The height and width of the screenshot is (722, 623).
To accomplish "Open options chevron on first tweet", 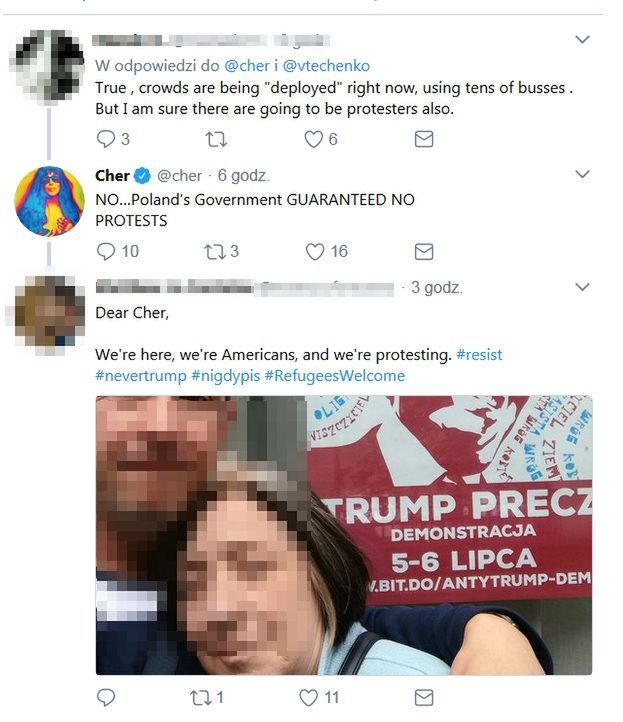I will 582,40.
